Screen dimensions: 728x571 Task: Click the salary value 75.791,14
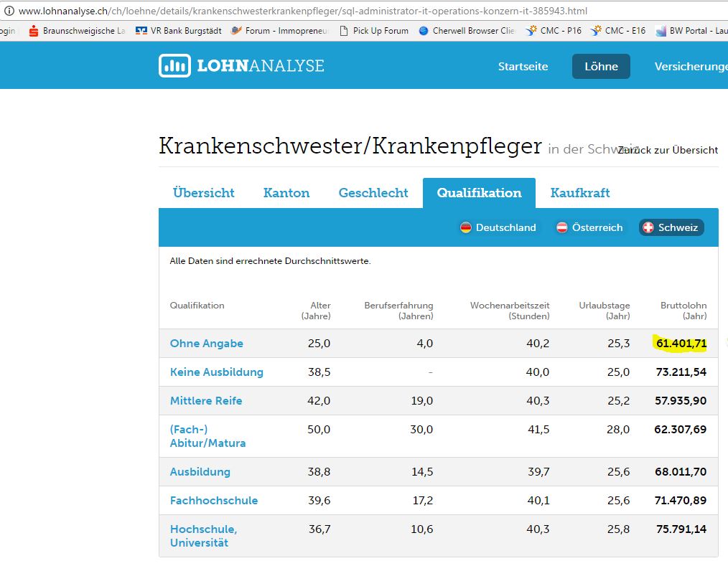point(681,529)
